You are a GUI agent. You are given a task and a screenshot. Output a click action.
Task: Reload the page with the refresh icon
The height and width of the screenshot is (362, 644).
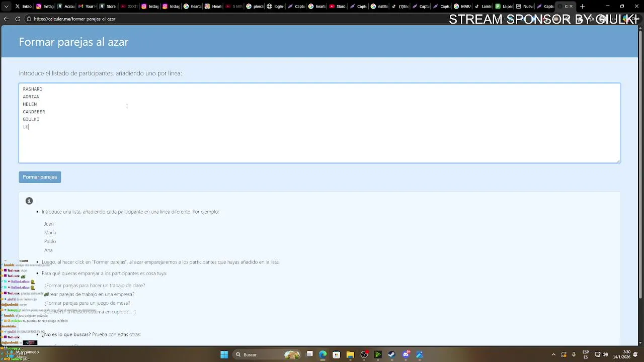[x=18, y=19]
